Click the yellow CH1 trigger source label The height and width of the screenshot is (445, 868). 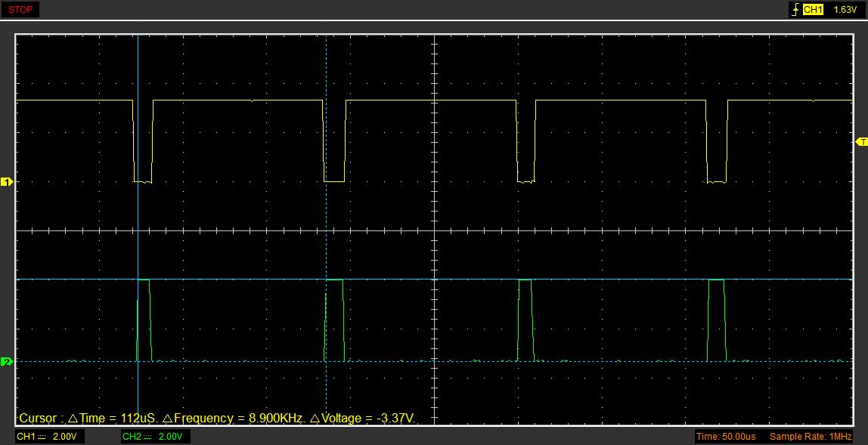(813, 10)
